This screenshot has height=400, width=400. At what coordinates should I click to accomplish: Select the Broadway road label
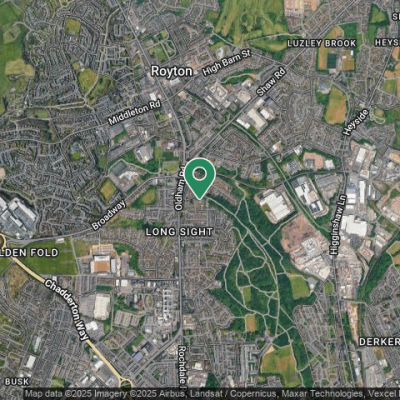(109, 215)
